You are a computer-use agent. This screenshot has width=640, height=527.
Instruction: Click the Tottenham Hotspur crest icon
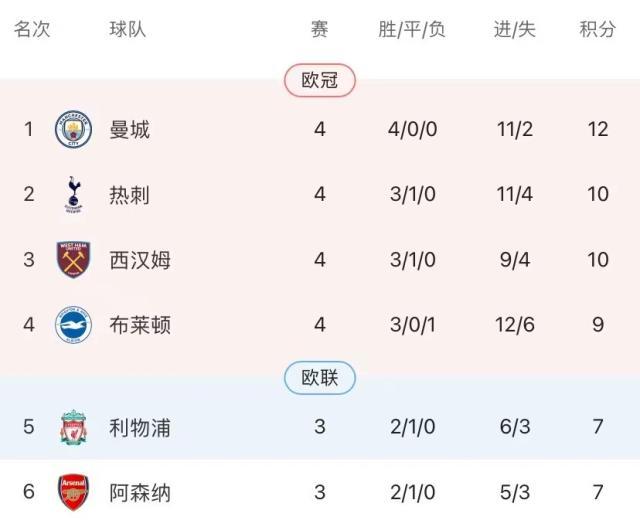pyautogui.click(x=74, y=194)
